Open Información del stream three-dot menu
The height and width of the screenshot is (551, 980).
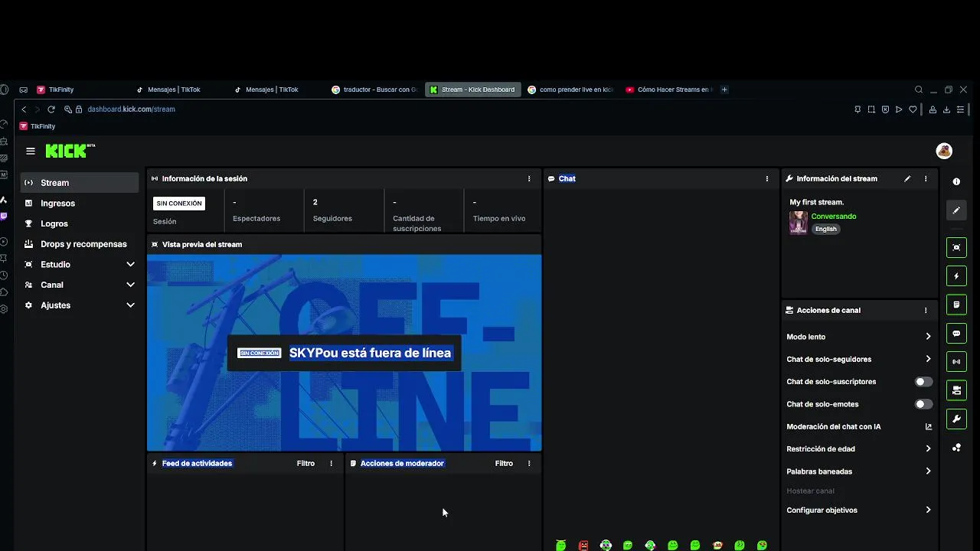[926, 178]
